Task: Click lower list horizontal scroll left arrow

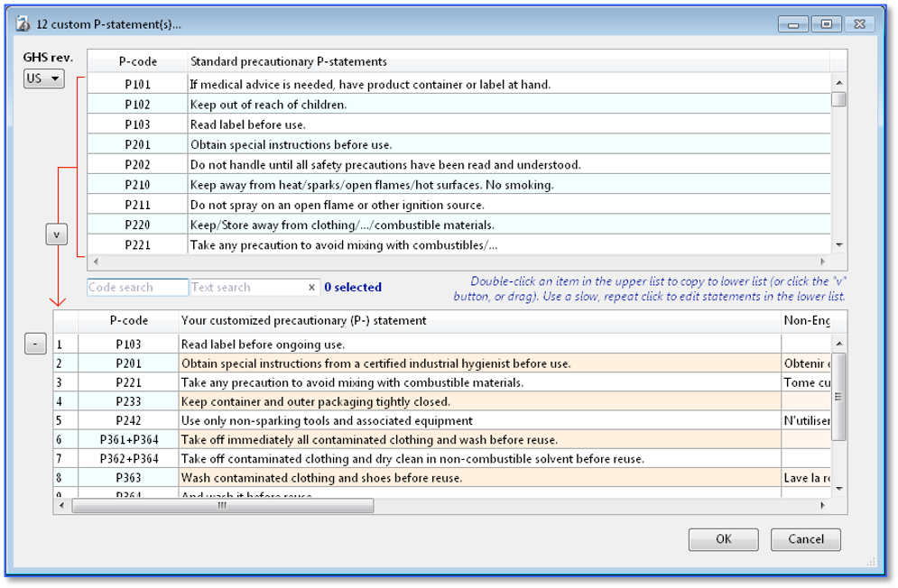Action: (x=62, y=506)
